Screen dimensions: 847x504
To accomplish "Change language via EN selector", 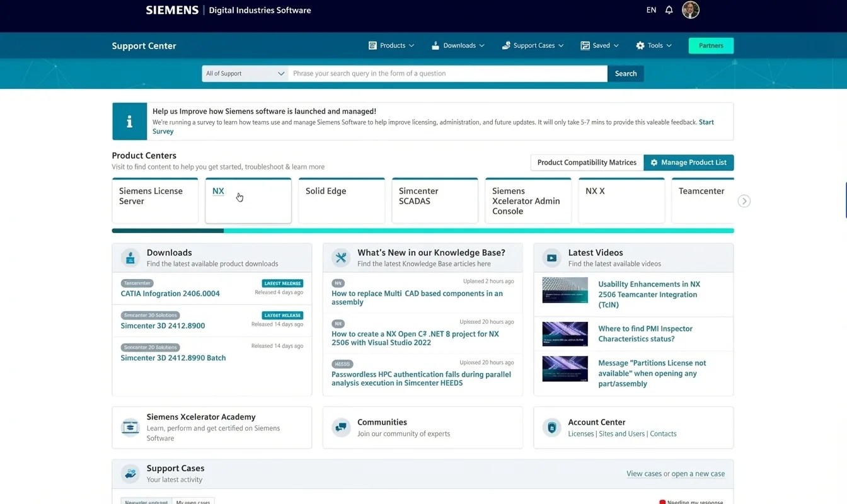I will 651,10.
